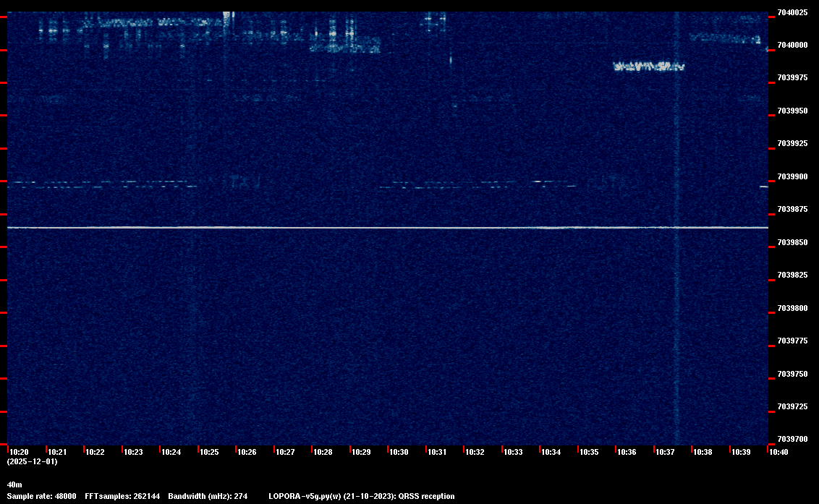Click the 10:30 time axis label
The height and width of the screenshot is (504, 819).
coord(399,452)
